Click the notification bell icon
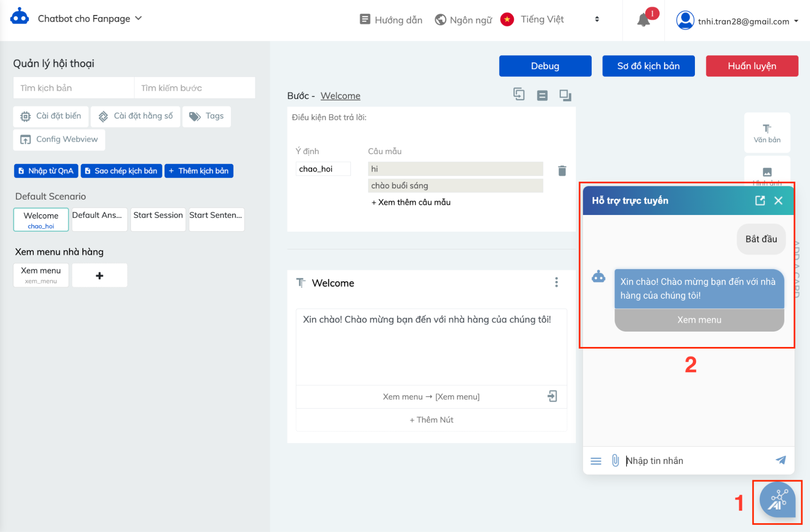The image size is (810, 532). (x=643, y=20)
